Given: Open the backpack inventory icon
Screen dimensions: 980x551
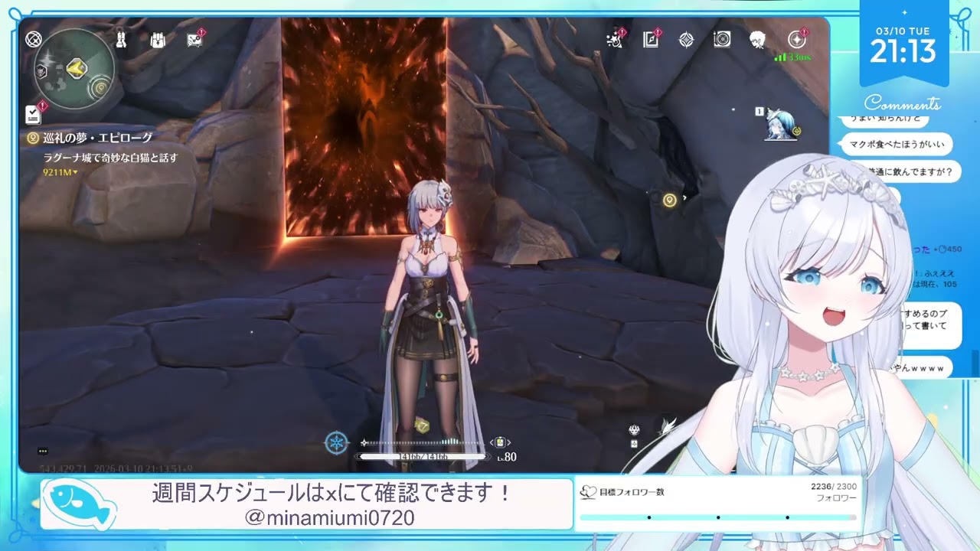Looking at the screenshot, I should pos(158,40).
